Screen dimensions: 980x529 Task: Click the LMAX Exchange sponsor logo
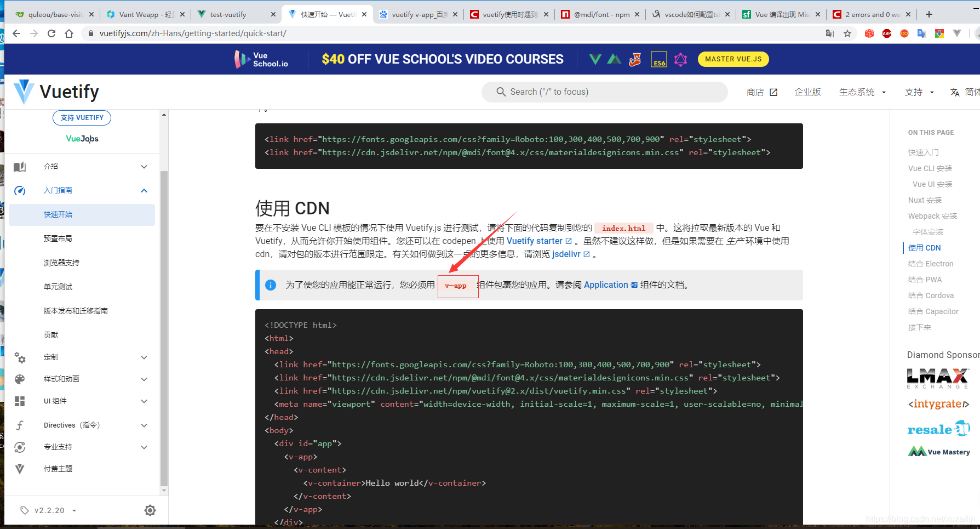pos(937,378)
